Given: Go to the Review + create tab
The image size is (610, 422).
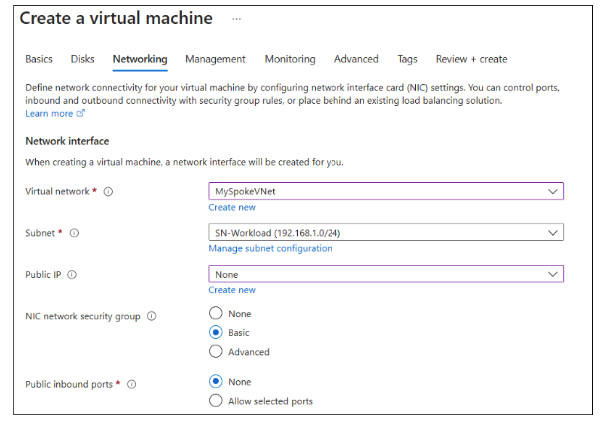Looking at the screenshot, I should coord(471,59).
